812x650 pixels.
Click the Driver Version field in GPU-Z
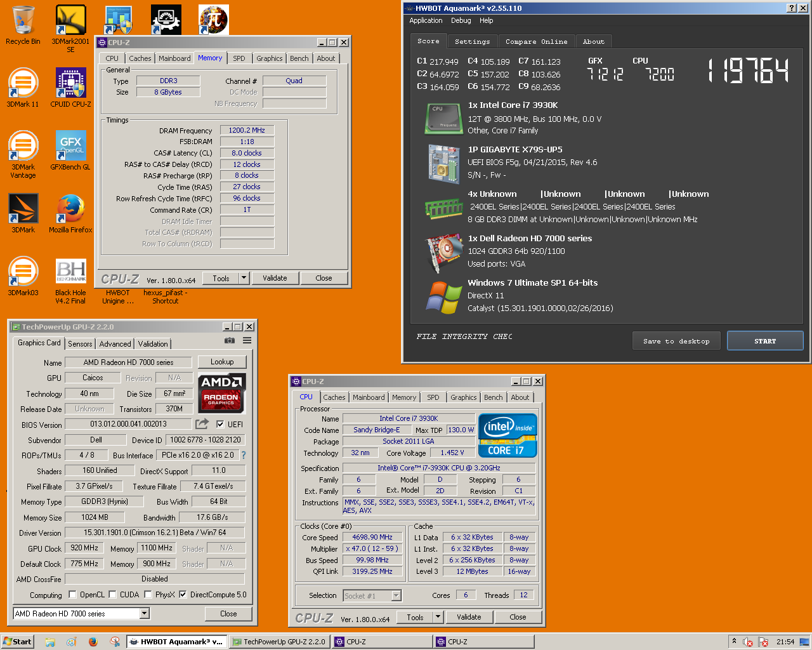(155, 533)
